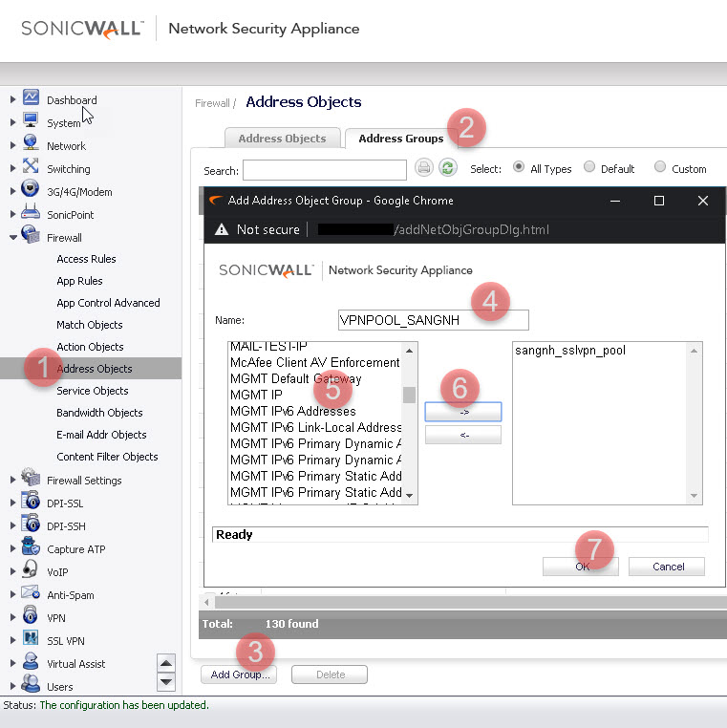Click the available objects list scrollbar thumb
The image size is (727, 728).
tap(410, 395)
